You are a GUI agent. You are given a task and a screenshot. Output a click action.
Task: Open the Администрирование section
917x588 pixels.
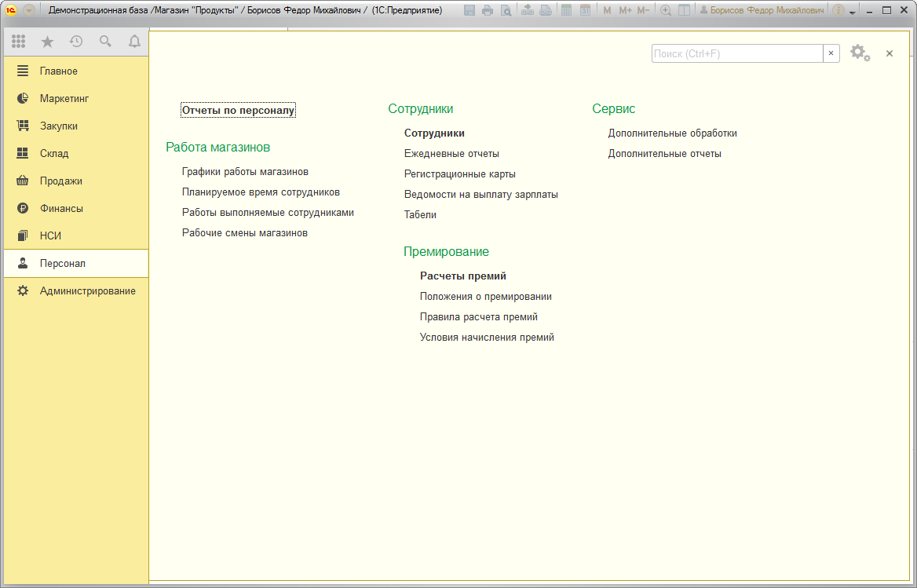click(76, 290)
